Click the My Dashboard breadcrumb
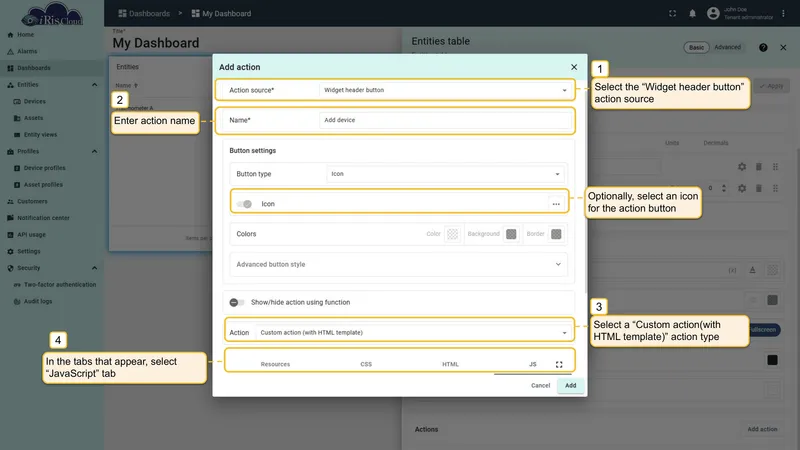The image size is (800, 450). [x=221, y=14]
